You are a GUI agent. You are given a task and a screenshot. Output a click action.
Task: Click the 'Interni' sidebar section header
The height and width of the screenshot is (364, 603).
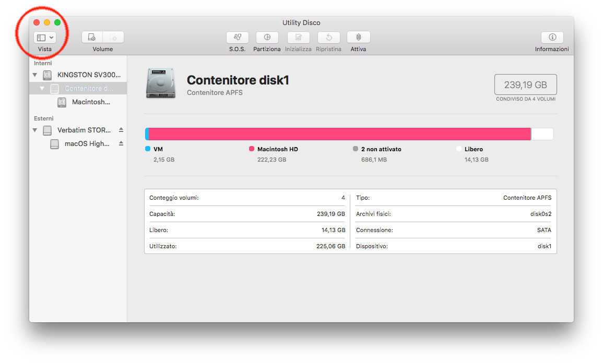[43, 63]
